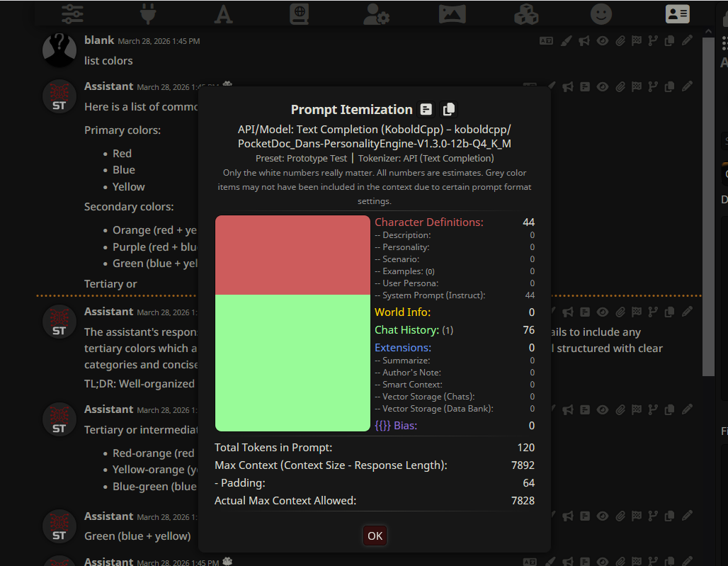Toggle hide eye on 'list colors' message

click(602, 41)
